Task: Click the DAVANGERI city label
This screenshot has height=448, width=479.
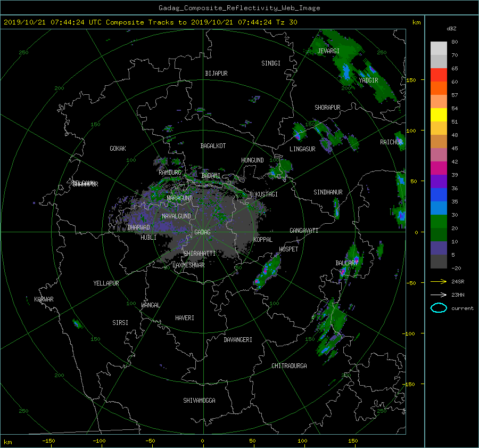Action: coord(238,340)
